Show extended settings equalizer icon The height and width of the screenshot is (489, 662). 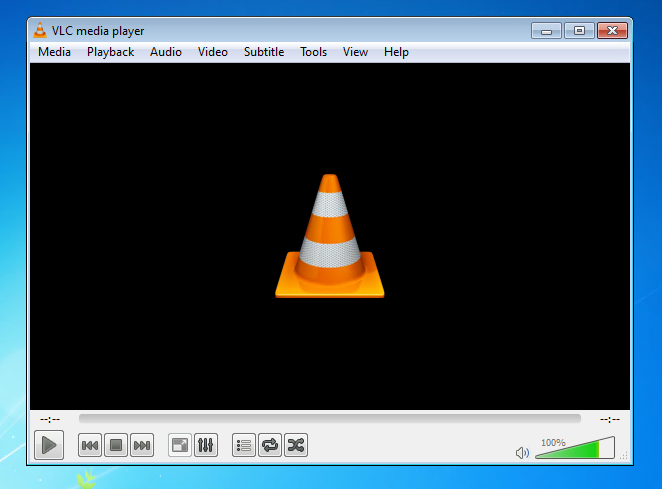click(x=206, y=445)
